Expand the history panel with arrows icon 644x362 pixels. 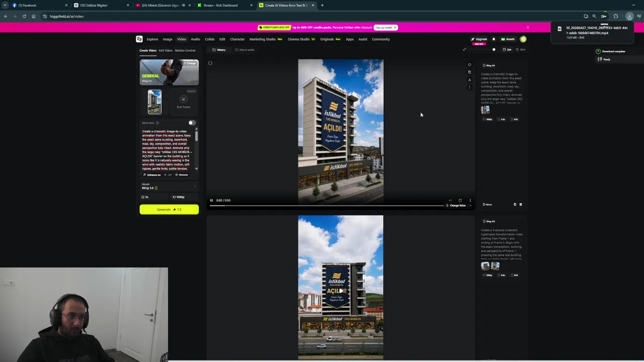[464, 49]
